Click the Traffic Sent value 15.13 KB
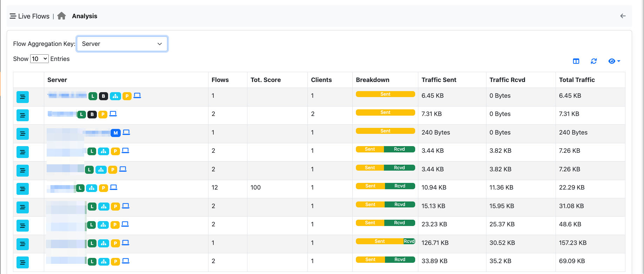The image size is (644, 274). [x=433, y=206]
